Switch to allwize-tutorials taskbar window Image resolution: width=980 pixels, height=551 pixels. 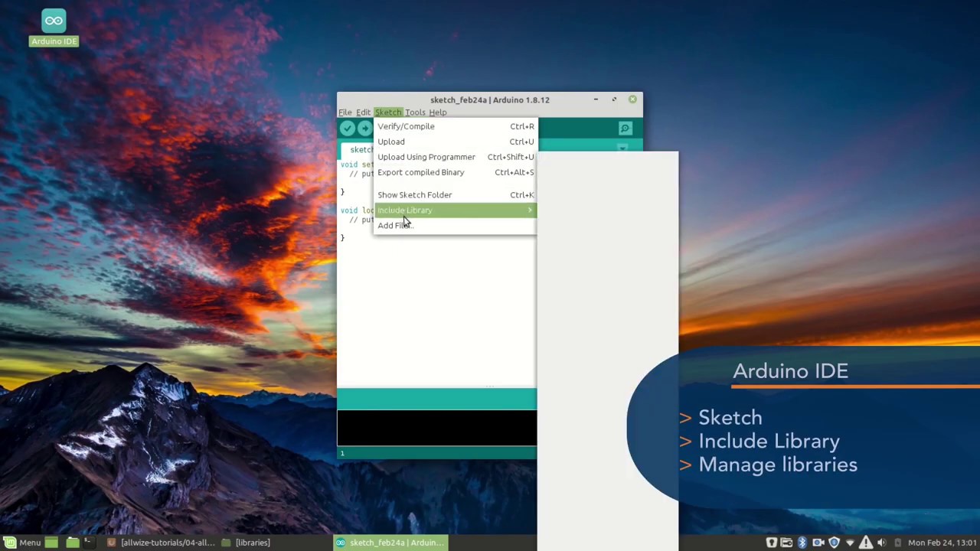coord(161,543)
